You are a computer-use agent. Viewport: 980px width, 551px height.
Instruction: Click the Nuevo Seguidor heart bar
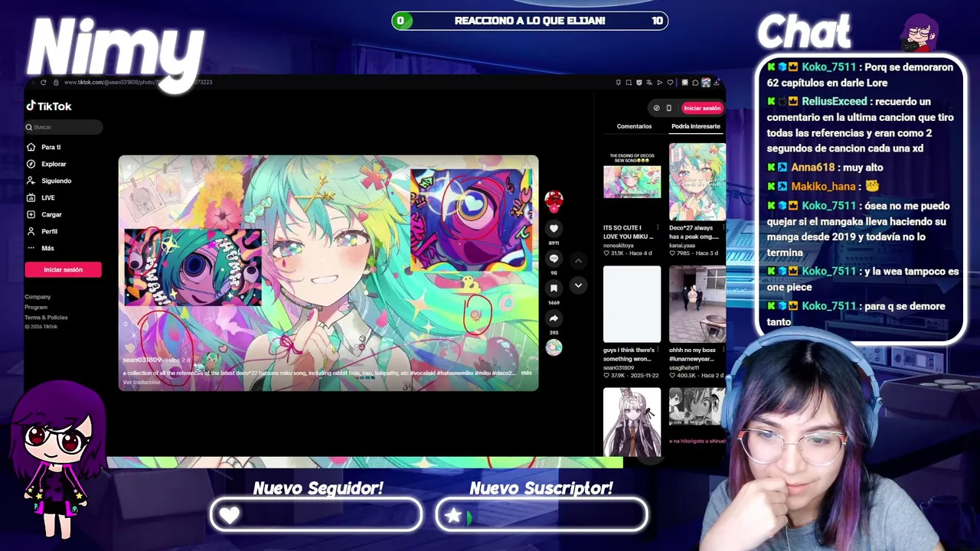(316, 515)
